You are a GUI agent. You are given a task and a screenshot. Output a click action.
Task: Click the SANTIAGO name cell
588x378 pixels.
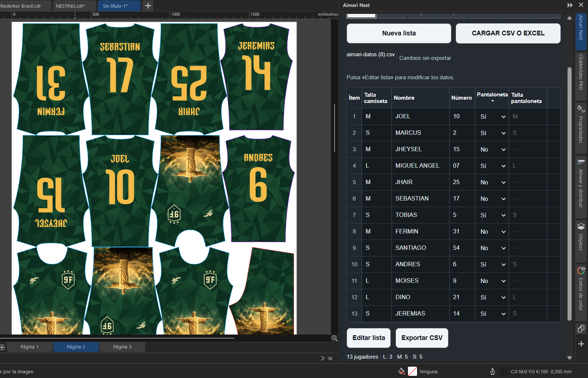(x=420, y=248)
